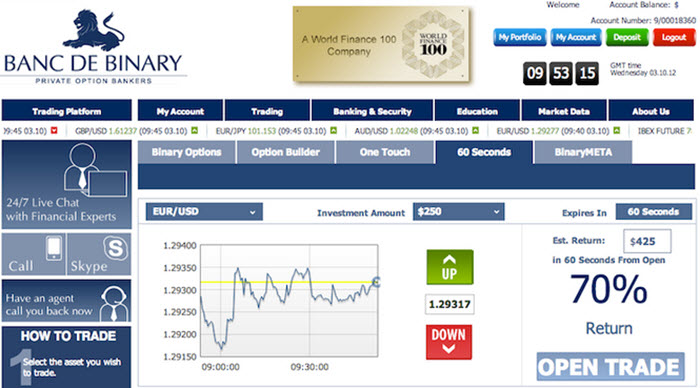
Task: Open 24/7 Live Chat with Financial Experts
Action: tap(67, 184)
